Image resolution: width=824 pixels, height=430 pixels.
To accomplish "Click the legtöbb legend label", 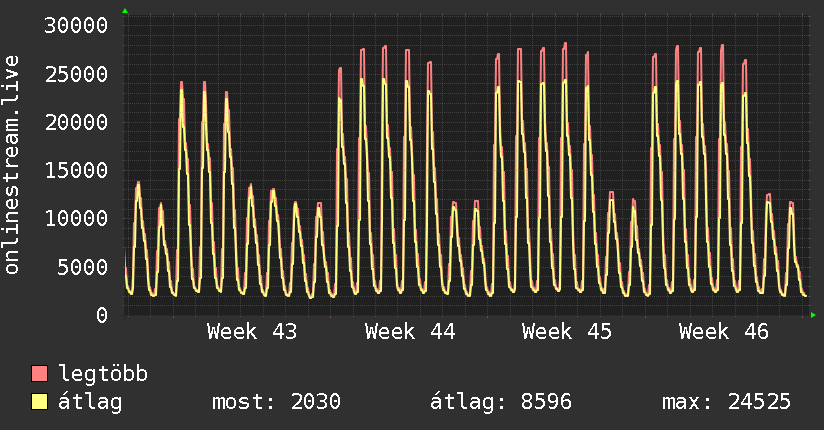I will [x=103, y=374].
